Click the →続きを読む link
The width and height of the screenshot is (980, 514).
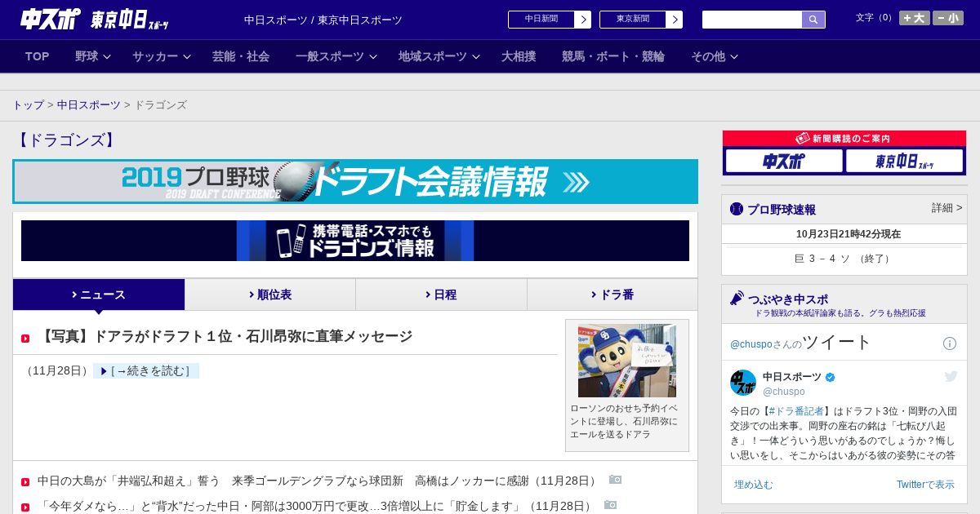pyautogui.click(x=146, y=371)
